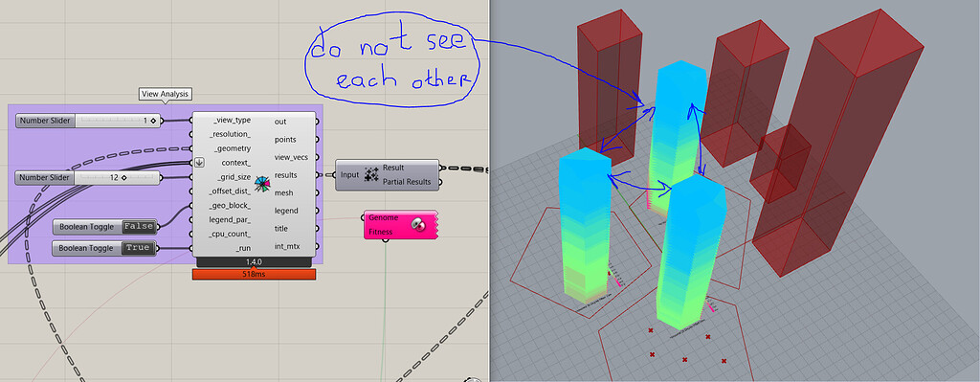Toggle the True Boolean Toggle value
Screen dimensions: 980x382
coord(138,248)
